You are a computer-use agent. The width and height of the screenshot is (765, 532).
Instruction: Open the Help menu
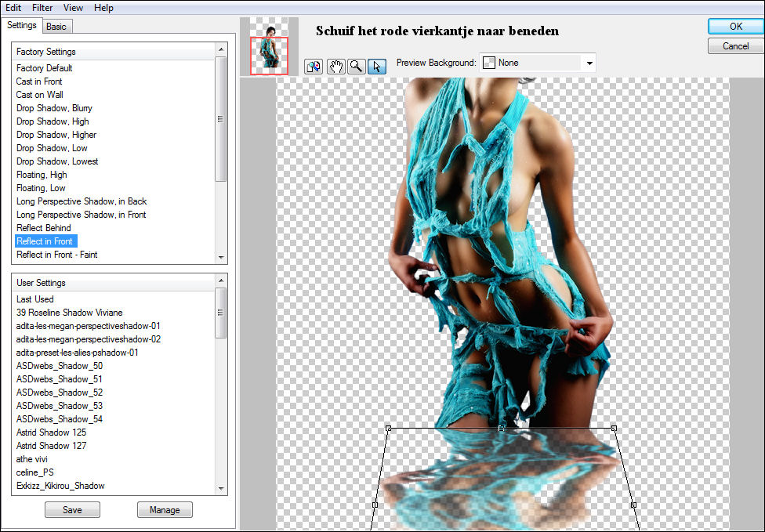point(103,7)
